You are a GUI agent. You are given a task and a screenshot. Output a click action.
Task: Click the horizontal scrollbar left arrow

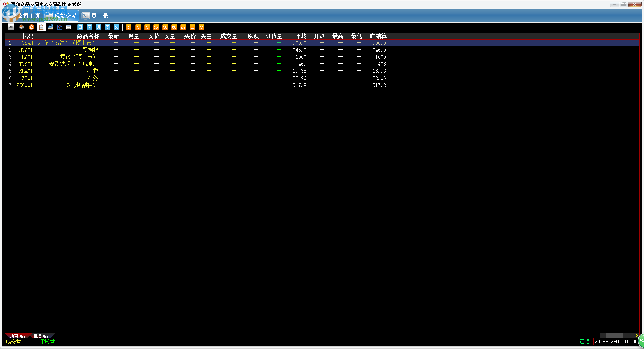[x=602, y=335]
